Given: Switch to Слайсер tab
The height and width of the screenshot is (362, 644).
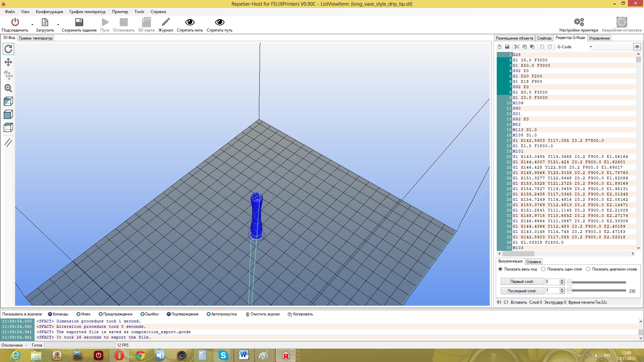Looking at the screenshot, I should [544, 38].
